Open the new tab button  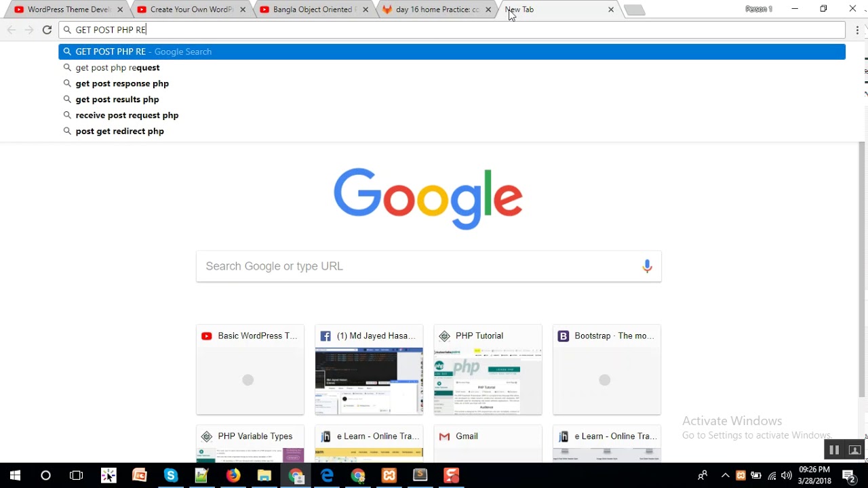(634, 9)
